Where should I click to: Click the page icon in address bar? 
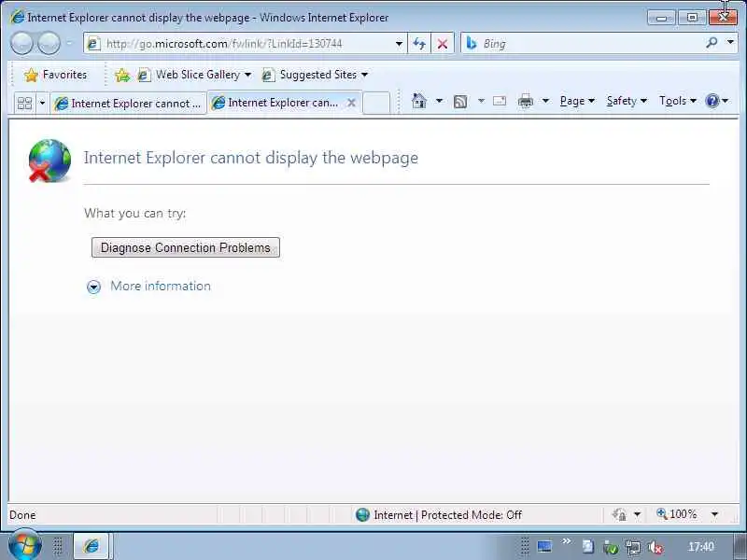tap(94, 44)
